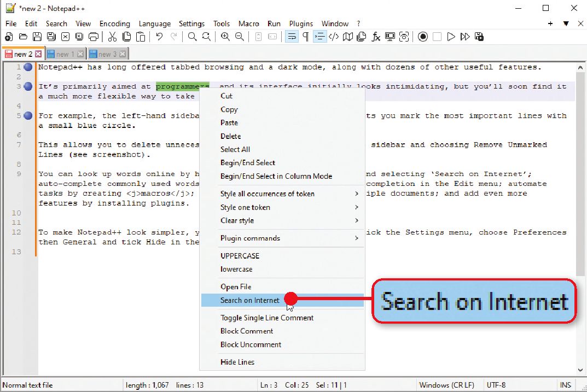Add a new tab with plus button
Image resolution: width=587 pixels, height=392 pixels.
550,24
